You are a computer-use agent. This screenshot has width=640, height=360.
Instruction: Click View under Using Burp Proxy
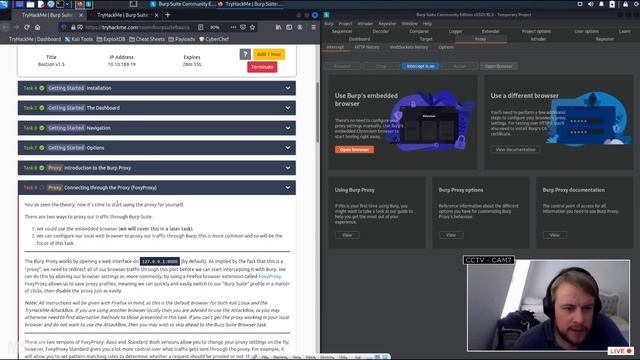coord(347,235)
